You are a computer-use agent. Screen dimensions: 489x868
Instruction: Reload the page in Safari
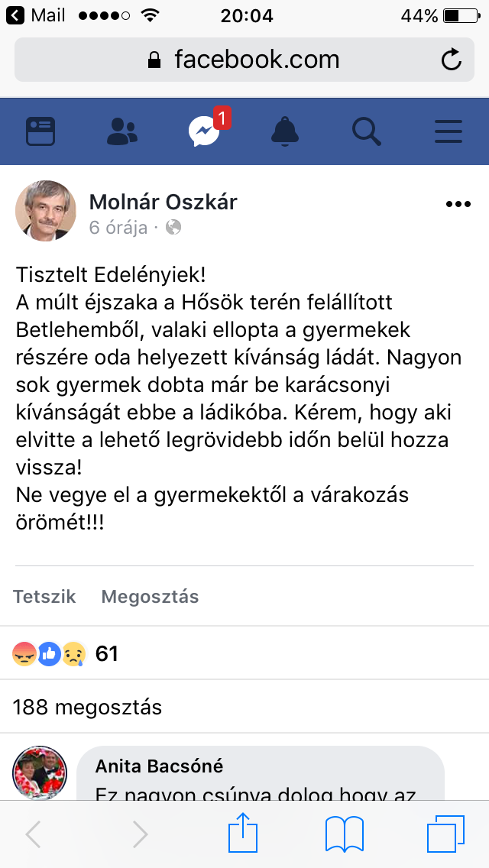[x=452, y=60]
